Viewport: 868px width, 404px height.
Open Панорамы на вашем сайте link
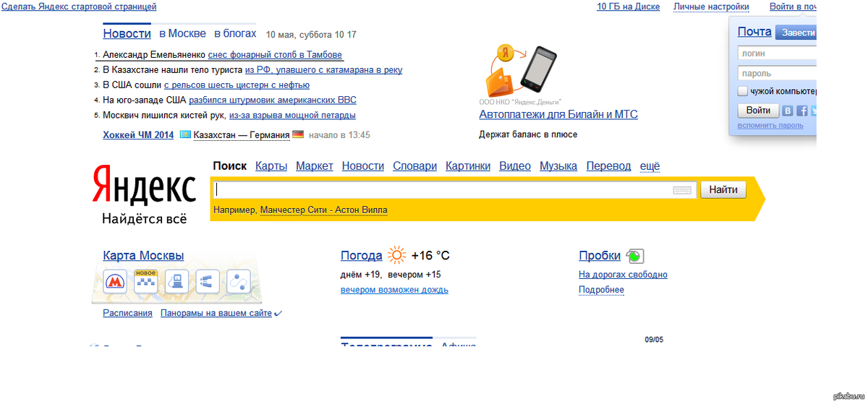(x=216, y=313)
